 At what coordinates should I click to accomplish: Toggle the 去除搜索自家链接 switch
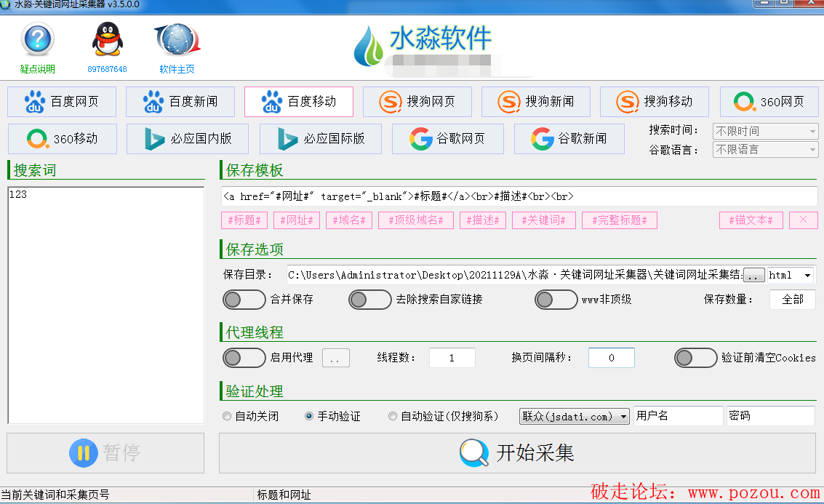click(370, 300)
